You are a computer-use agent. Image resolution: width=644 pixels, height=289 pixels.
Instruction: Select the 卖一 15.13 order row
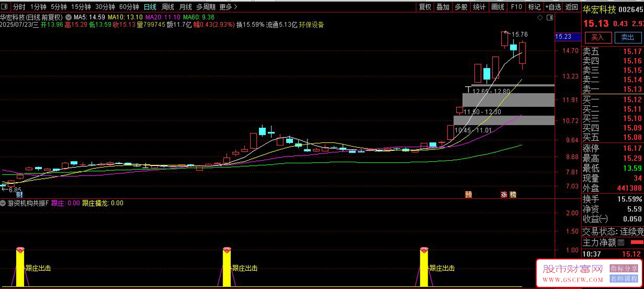(613, 89)
